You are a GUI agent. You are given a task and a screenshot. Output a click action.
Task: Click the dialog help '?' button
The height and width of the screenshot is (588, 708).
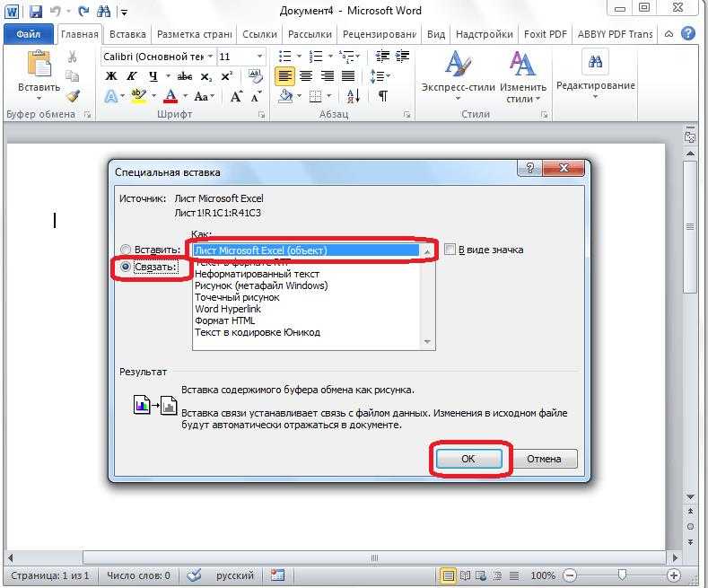pos(529,168)
